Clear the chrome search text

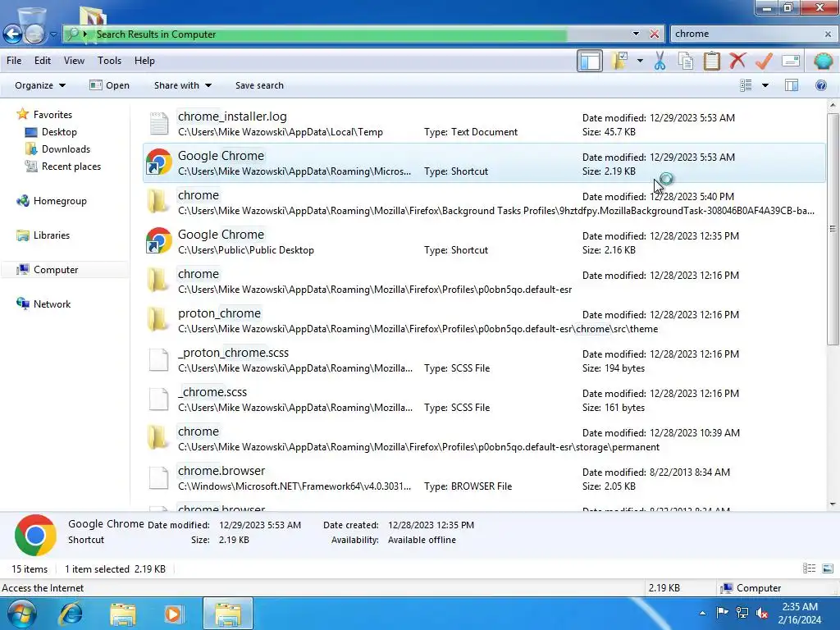(x=828, y=34)
